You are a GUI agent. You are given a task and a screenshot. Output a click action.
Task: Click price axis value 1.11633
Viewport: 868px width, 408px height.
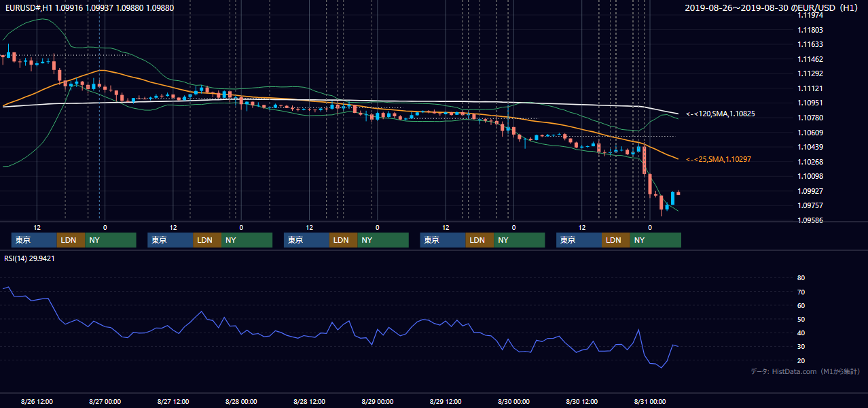click(x=810, y=45)
